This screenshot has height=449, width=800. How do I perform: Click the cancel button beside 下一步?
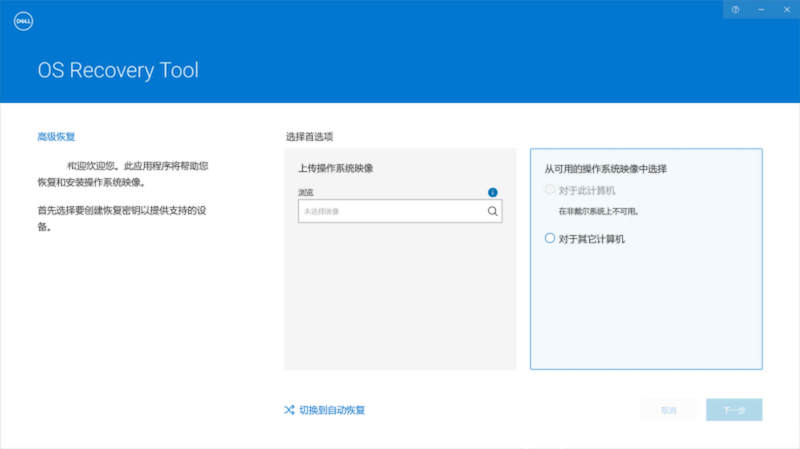(668, 410)
